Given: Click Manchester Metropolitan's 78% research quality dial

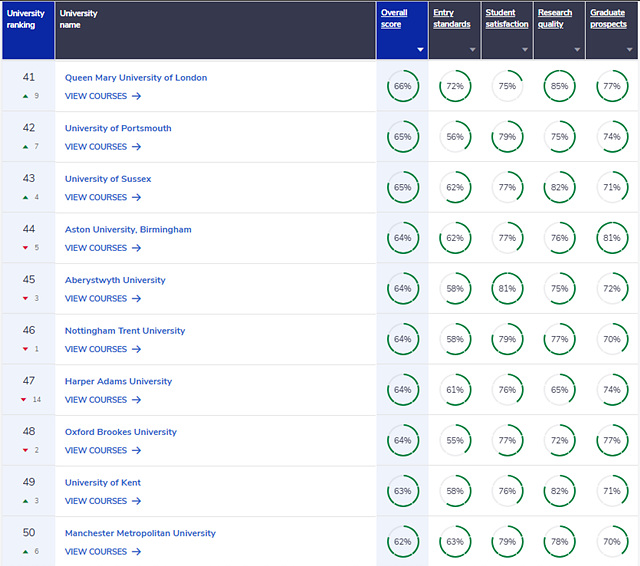Looking at the screenshot, I should tap(559, 542).
